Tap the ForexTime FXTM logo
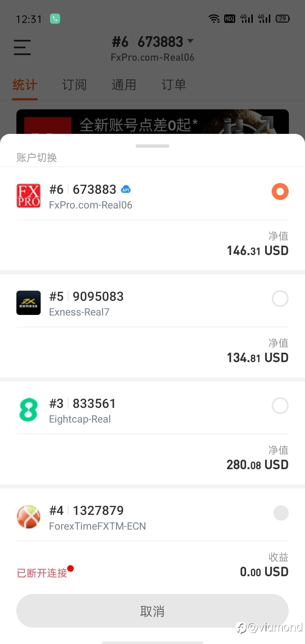305x644 pixels. tap(29, 517)
